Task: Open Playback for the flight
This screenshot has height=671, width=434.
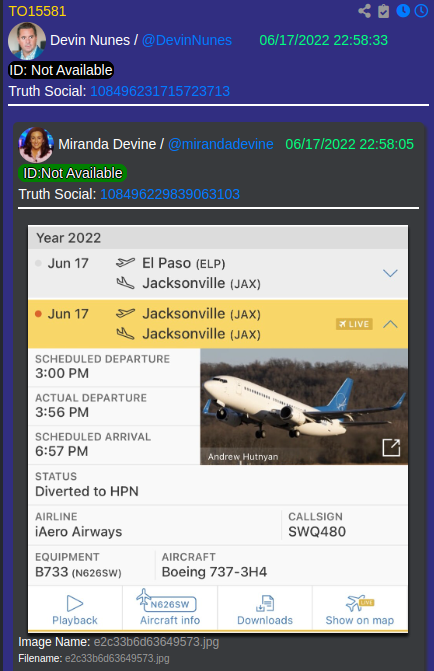Action: (75, 609)
